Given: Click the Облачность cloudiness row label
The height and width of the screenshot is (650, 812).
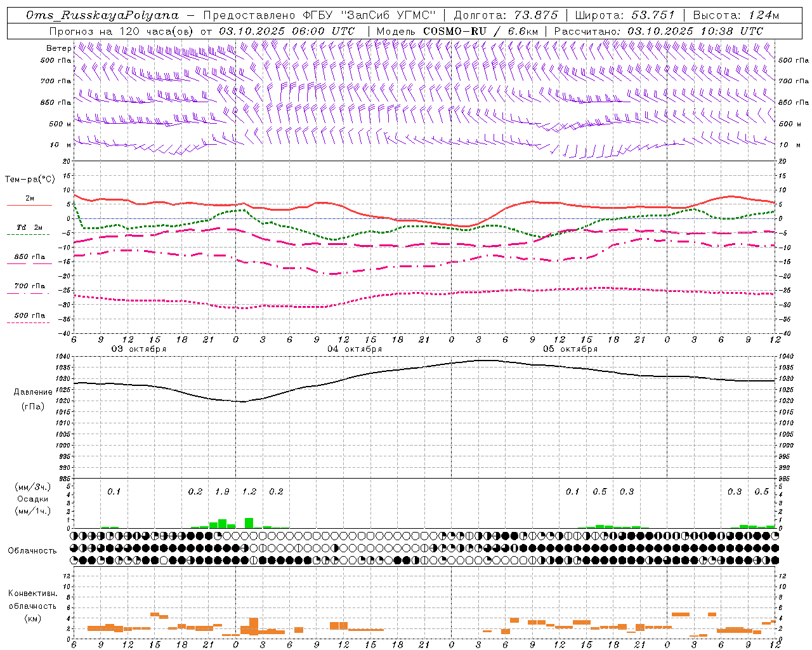Looking at the screenshot, I should (x=32, y=551).
